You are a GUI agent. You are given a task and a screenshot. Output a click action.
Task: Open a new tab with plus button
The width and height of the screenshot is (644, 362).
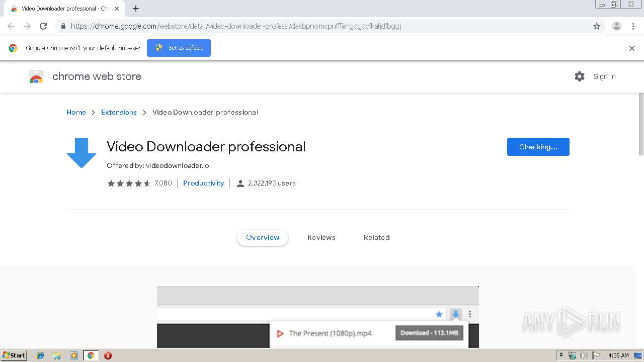pos(136,9)
